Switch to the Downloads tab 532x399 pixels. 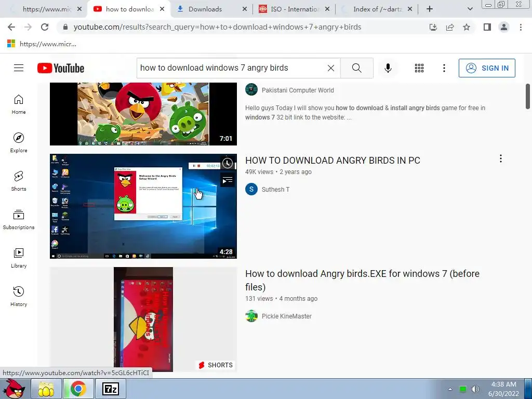205,9
